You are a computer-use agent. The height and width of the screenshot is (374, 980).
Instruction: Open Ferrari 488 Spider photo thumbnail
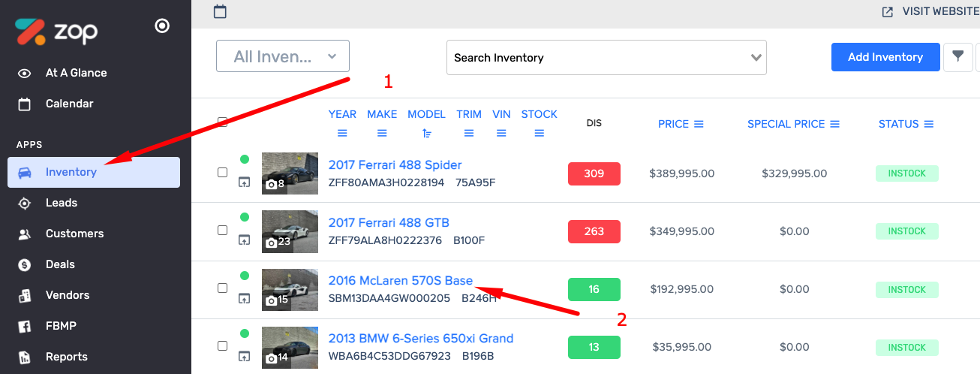click(x=290, y=173)
